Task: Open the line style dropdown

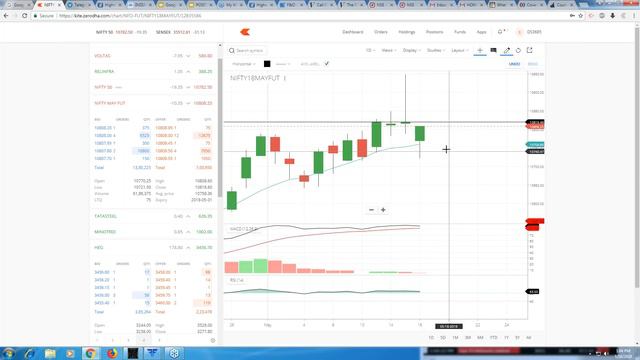Action: click(282, 64)
